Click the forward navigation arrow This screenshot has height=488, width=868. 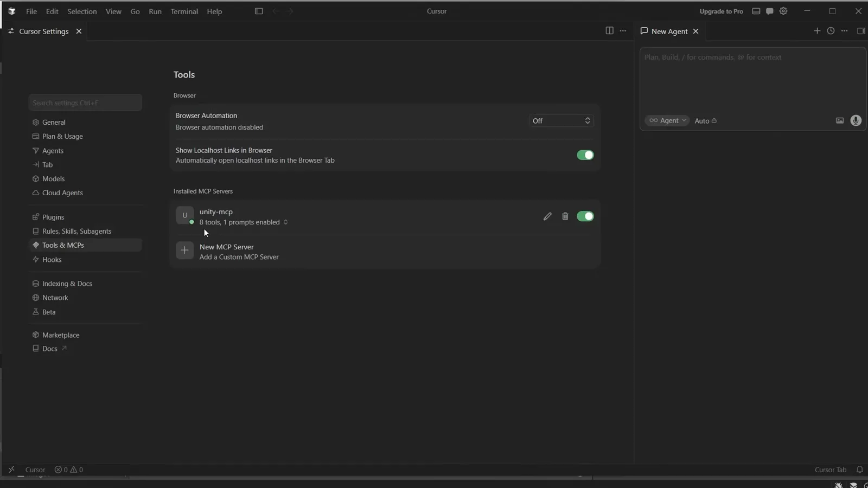pos(290,11)
